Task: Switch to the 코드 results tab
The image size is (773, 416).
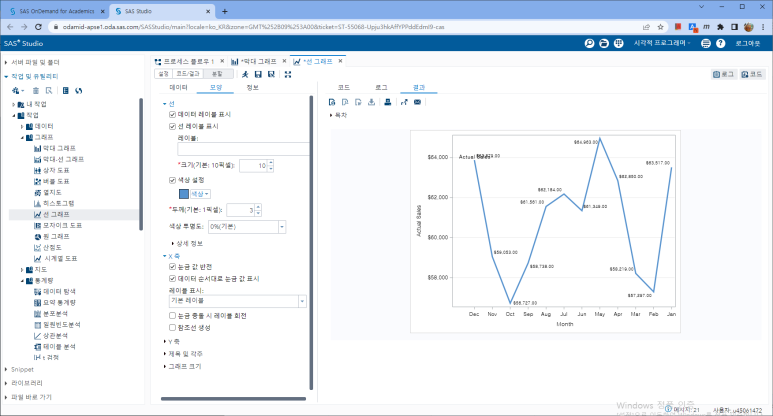Action: (344, 87)
